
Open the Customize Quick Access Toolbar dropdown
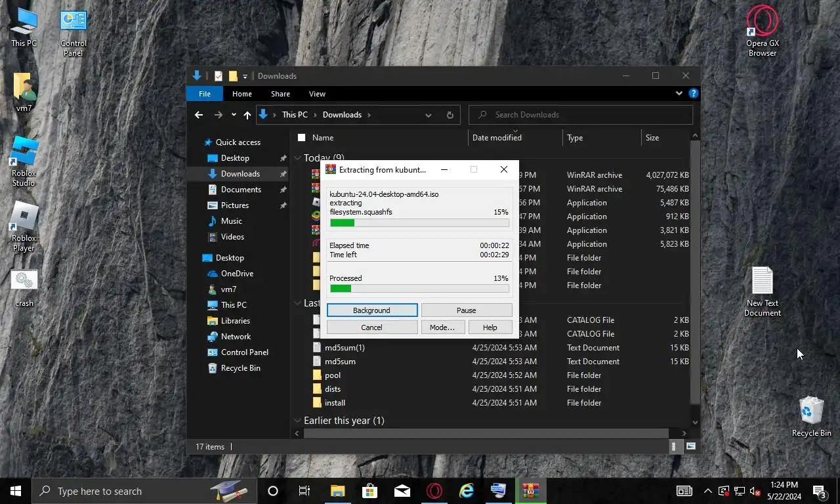[245, 76]
